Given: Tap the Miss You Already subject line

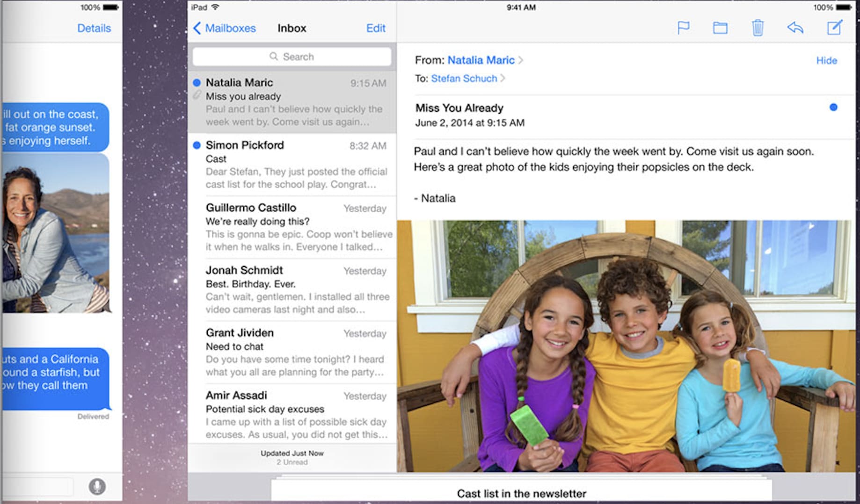Looking at the screenshot, I should point(459,108).
